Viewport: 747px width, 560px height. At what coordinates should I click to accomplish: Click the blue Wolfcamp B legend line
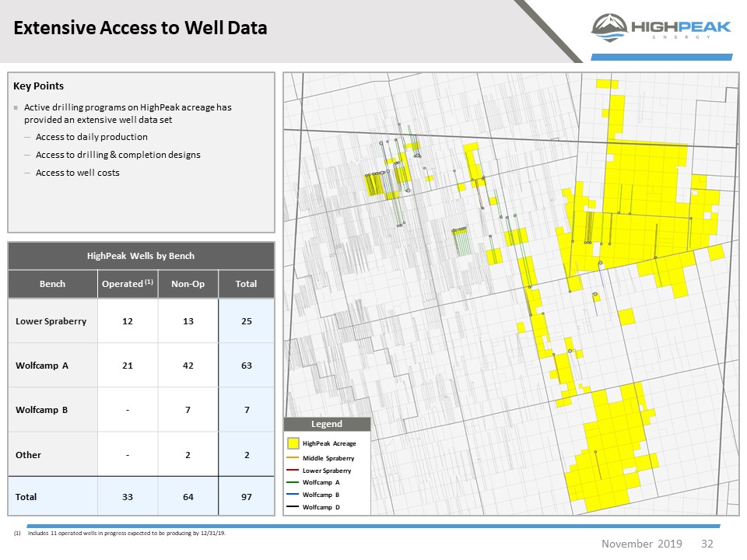pos(293,495)
